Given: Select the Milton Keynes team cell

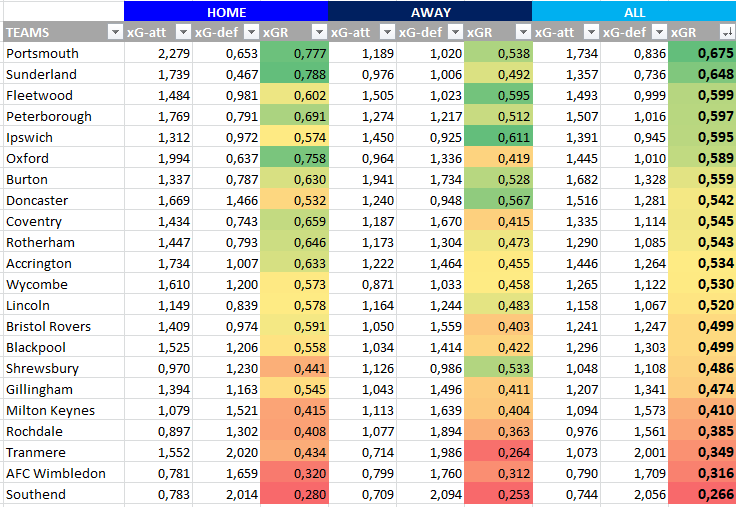Looking at the screenshot, I should [63, 410].
